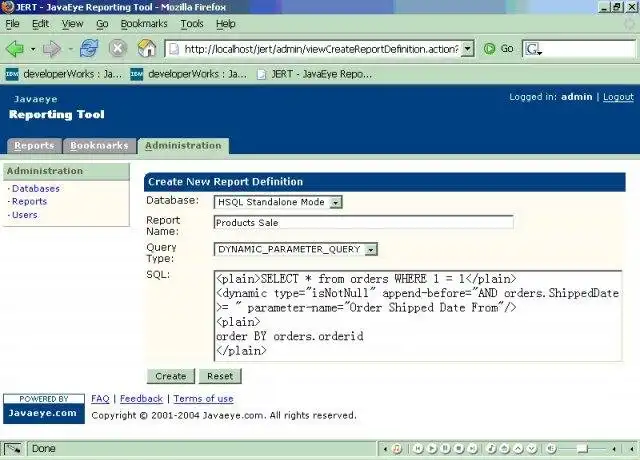Click inside the SQL text area
640x460 pixels.
pyautogui.click(x=418, y=316)
